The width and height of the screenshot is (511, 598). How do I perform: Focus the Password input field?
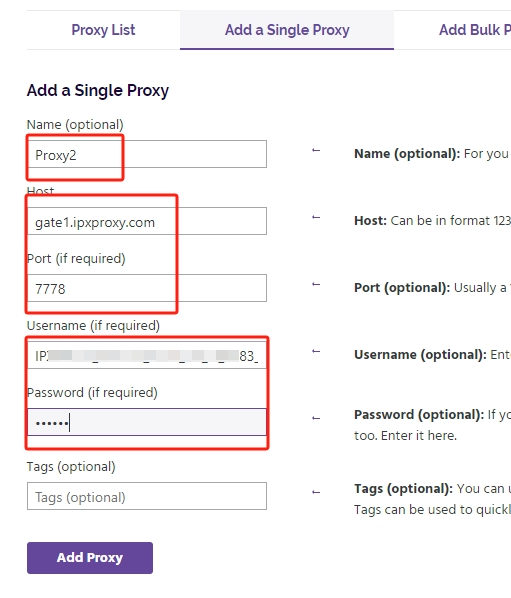click(147, 422)
